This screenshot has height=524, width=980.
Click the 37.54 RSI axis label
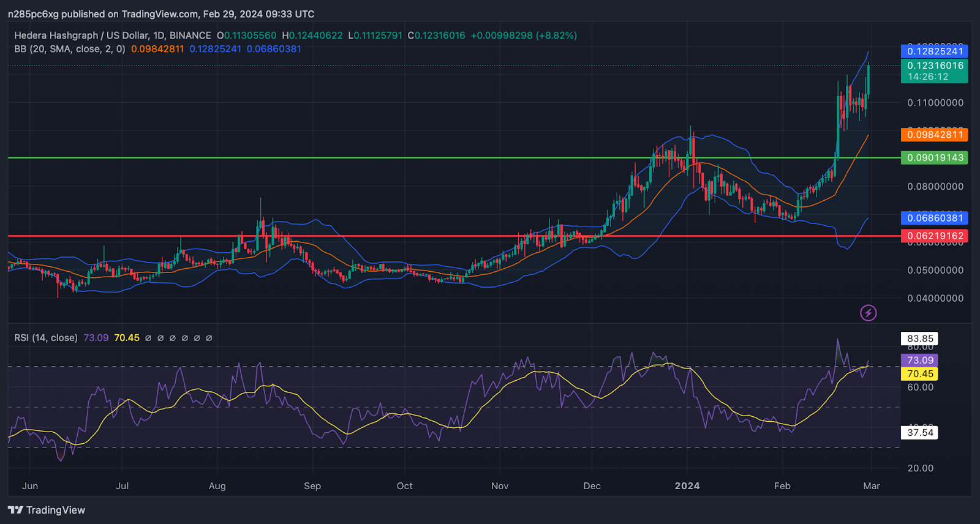[920, 433]
